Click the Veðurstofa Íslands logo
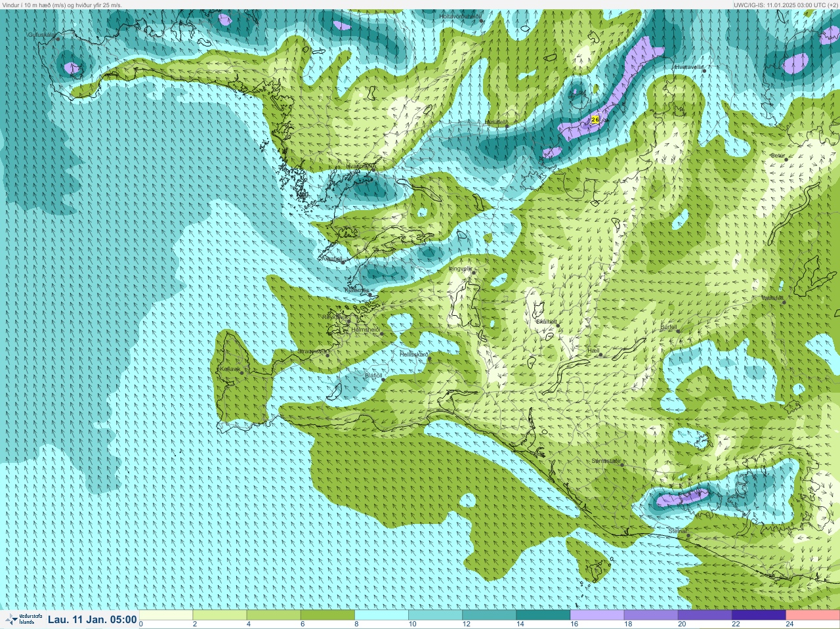Image resolution: width=840 pixels, height=629 pixels. pos(24,619)
